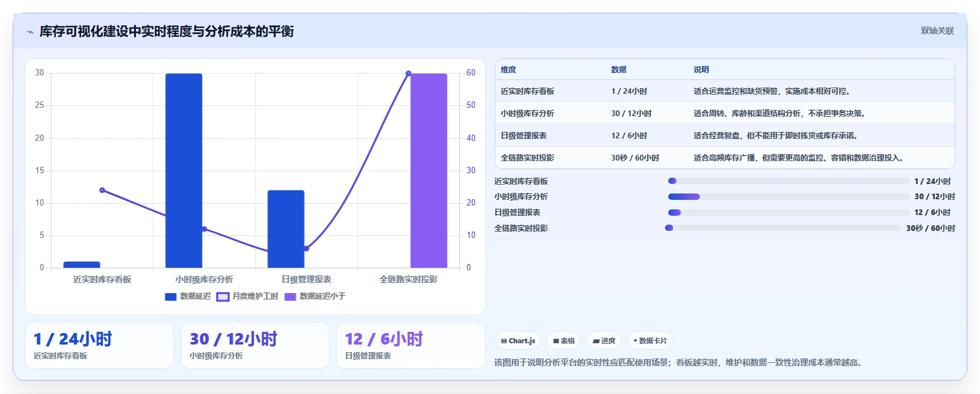Click the 小时级库存分析 progress bar
Screen dimensions: 980x394
[x=788, y=197]
